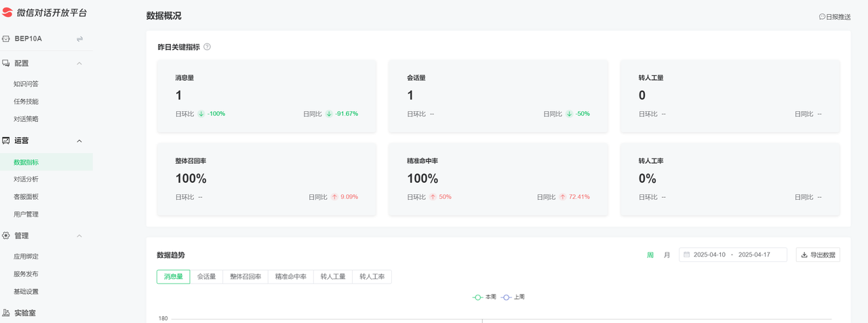Click the calendar icon in date range field
Image resolution: width=868 pixels, height=323 pixels.
pos(686,255)
